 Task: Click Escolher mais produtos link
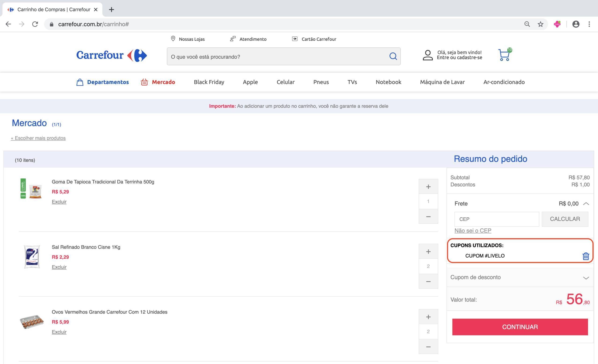coord(38,138)
